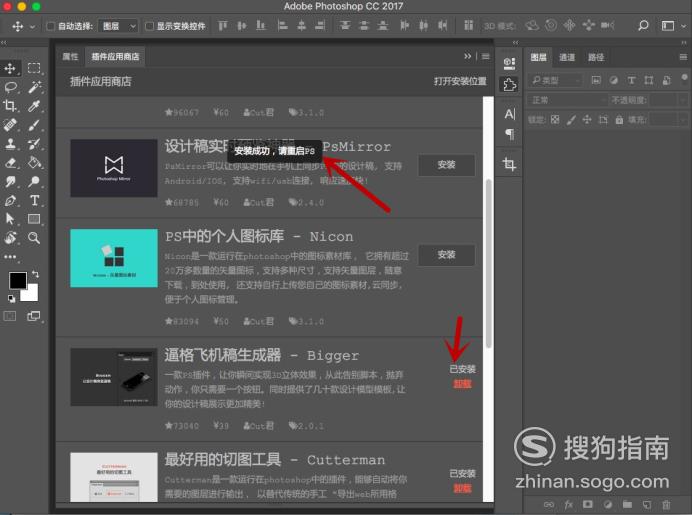Select the Hand tool
Screen dimensions: 692x515
pyautogui.click(x=10, y=238)
